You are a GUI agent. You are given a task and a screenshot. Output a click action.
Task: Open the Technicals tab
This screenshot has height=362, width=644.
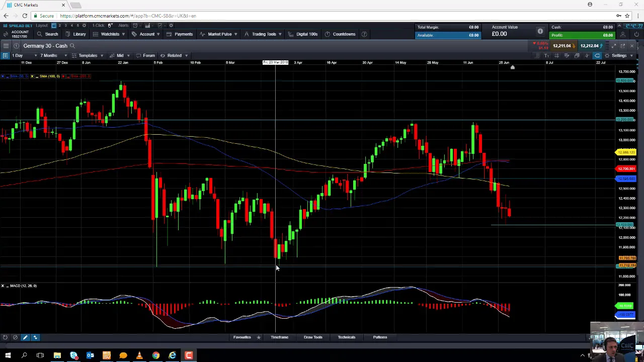[346, 337]
